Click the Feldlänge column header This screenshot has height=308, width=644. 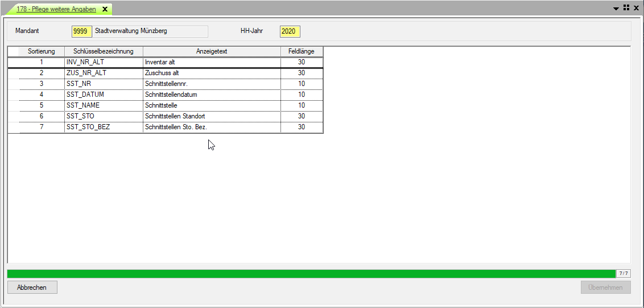[302, 51]
